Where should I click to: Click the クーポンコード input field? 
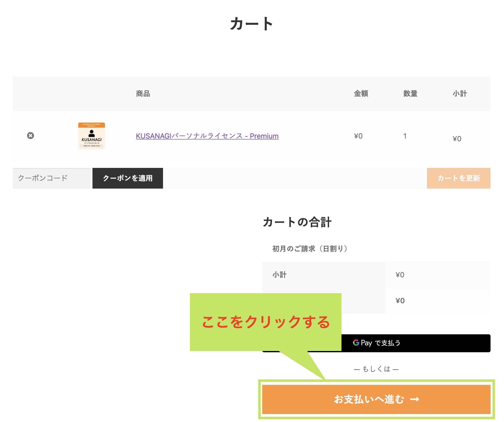[52, 178]
